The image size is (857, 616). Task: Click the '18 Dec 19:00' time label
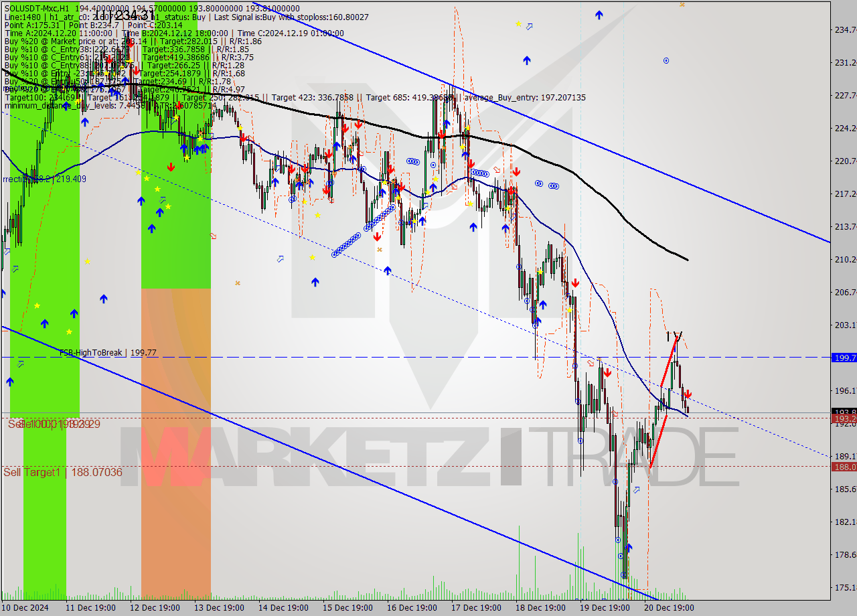click(x=540, y=608)
